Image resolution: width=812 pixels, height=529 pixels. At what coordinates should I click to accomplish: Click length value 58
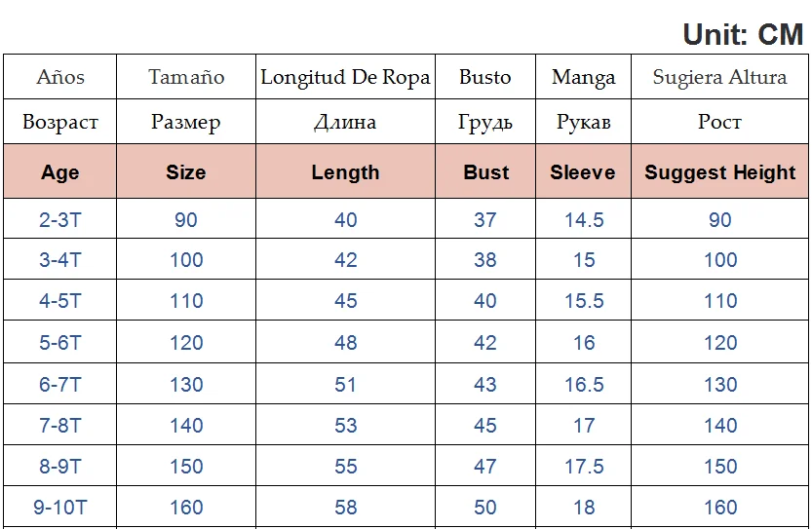[x=345, y=507]
